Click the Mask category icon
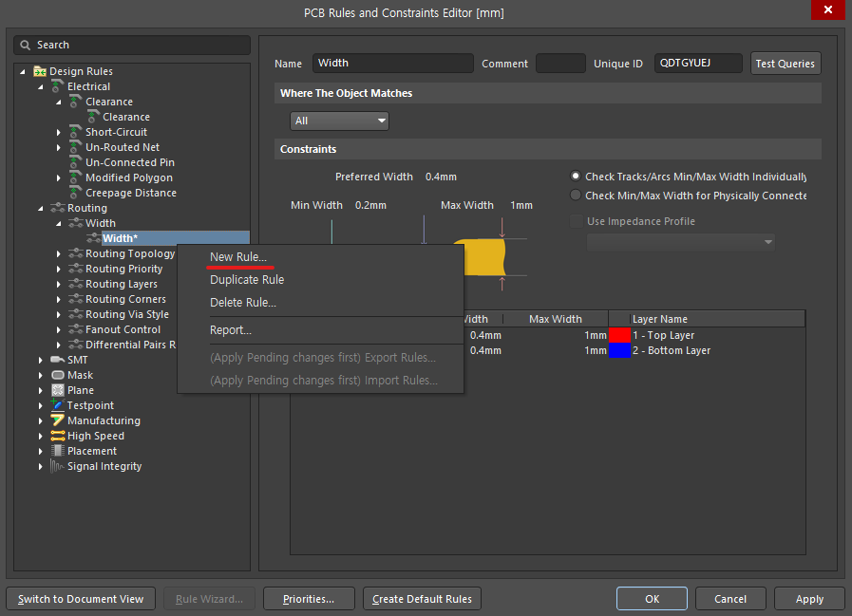Viewport: 852px width, 616px height. click(58, 375)
